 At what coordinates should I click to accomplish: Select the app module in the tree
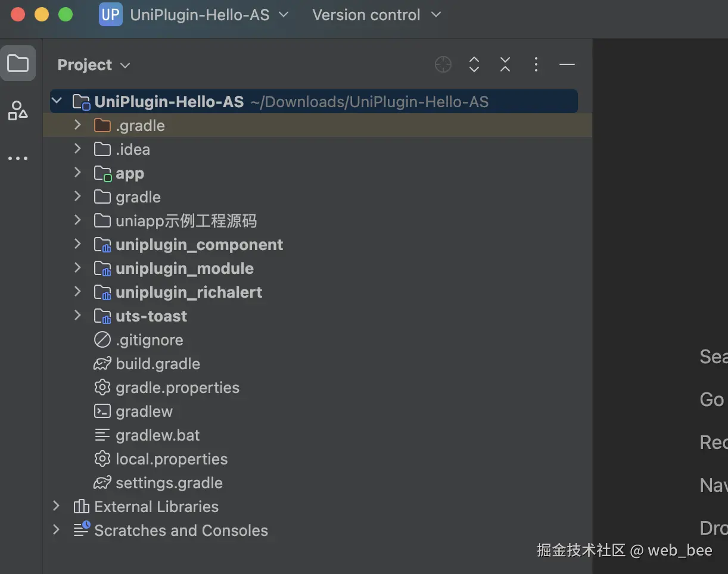click(x=130, y=173)
